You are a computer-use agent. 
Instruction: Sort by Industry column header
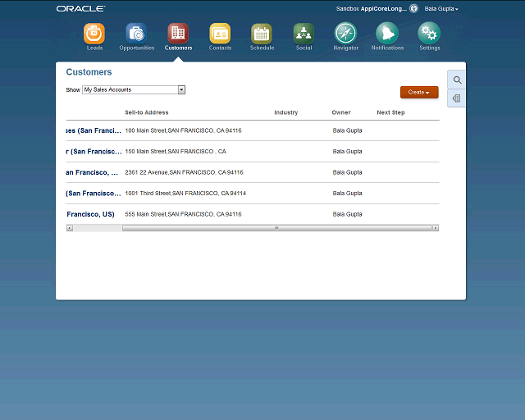pos(286,112)
